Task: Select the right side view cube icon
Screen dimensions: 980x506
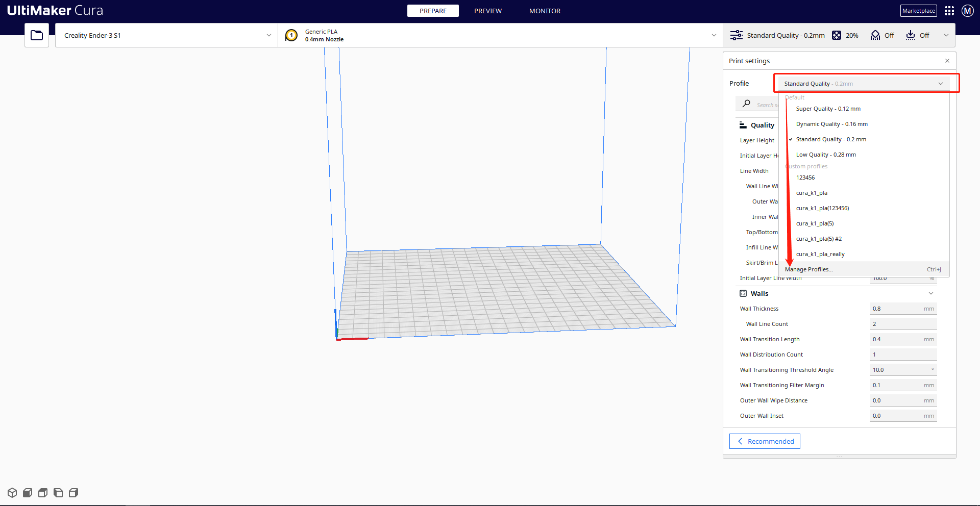Action: coord(73,493)
